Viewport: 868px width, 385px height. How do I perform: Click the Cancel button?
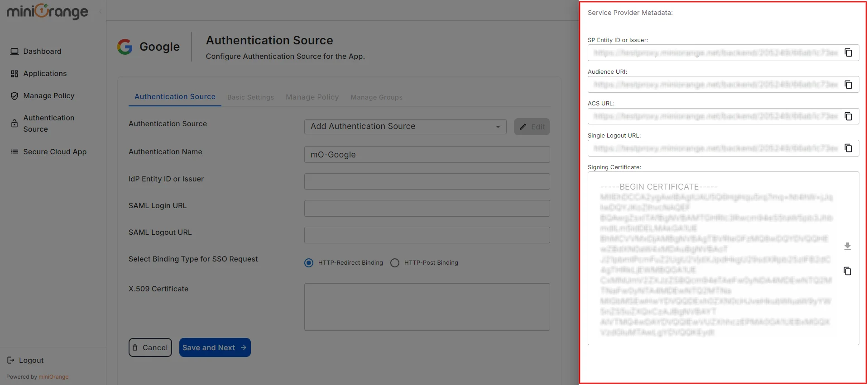[x=150, y=347]
